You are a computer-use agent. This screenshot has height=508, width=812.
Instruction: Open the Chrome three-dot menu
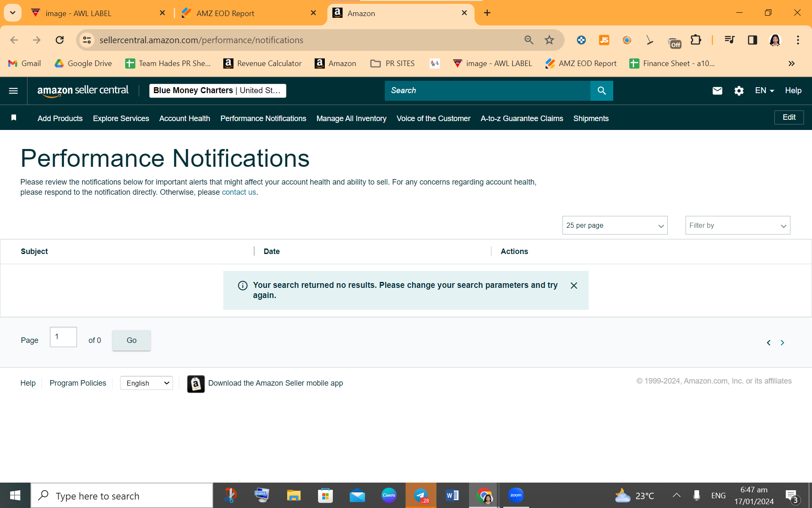(x=798, y=40)
